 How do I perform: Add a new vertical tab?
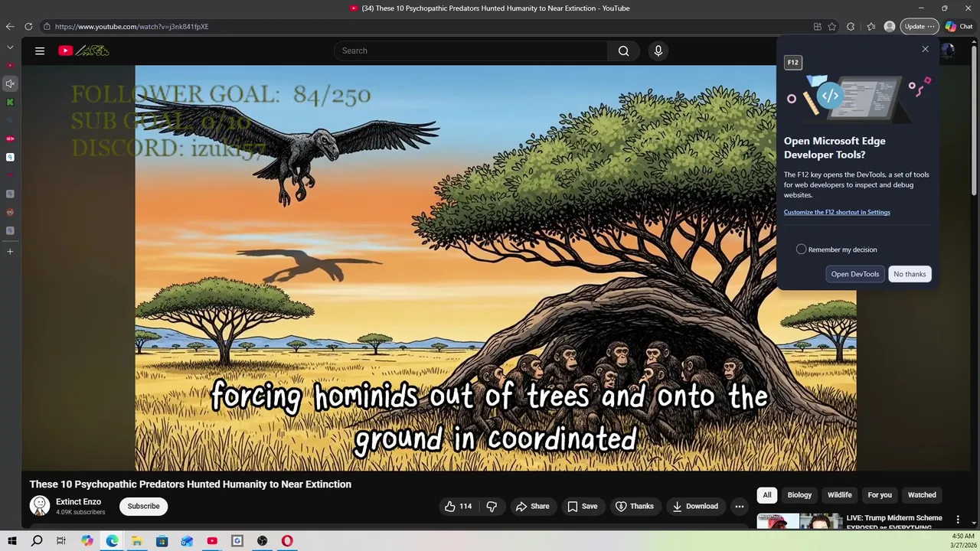click(x=10, y=252)
